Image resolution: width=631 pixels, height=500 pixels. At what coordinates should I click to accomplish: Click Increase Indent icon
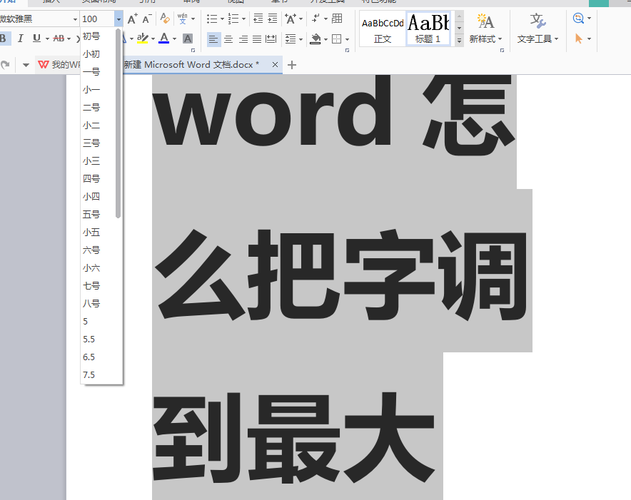pos(272,19)
